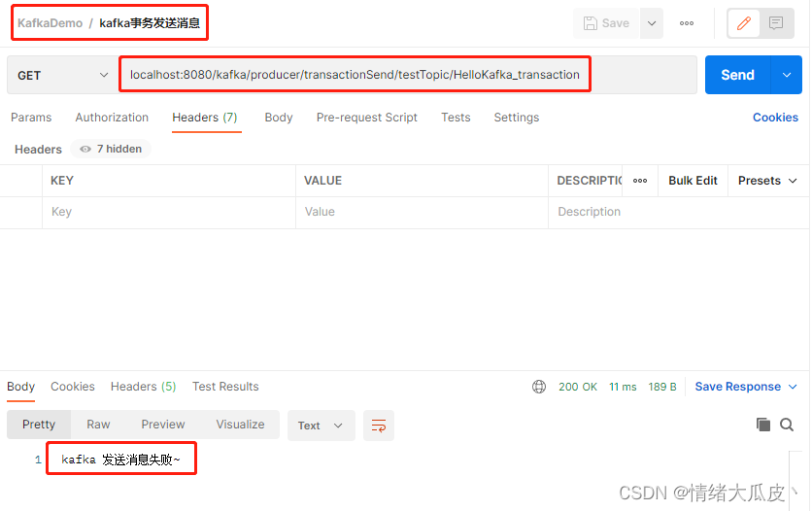
Task: Open the response Cookies tab
Action: coord(73,387)
